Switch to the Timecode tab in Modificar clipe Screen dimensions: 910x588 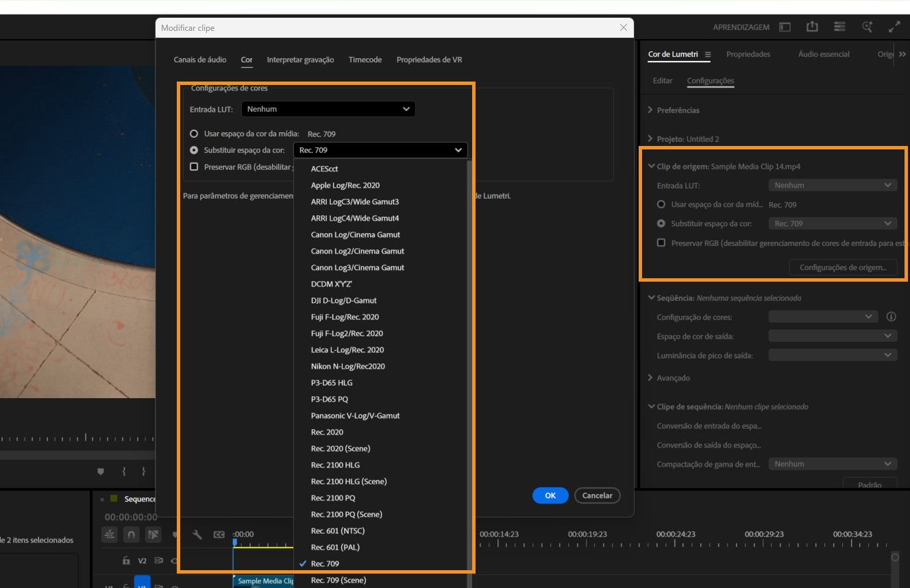tap(365, 60)
